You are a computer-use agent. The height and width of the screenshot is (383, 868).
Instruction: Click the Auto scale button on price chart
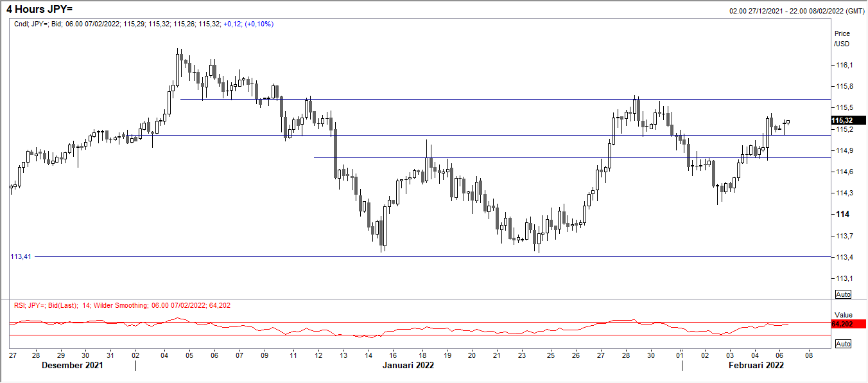[x=843, y=294]
